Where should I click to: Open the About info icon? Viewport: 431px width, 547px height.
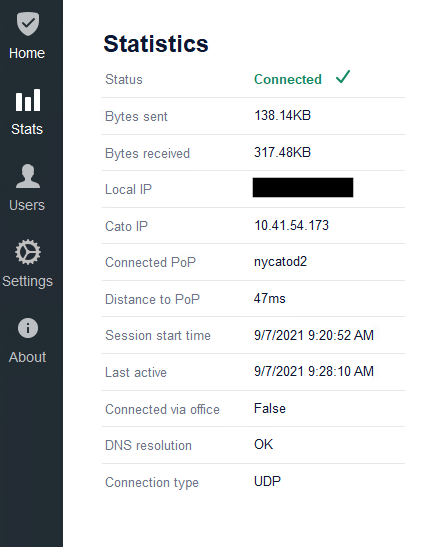click(28, 328)
